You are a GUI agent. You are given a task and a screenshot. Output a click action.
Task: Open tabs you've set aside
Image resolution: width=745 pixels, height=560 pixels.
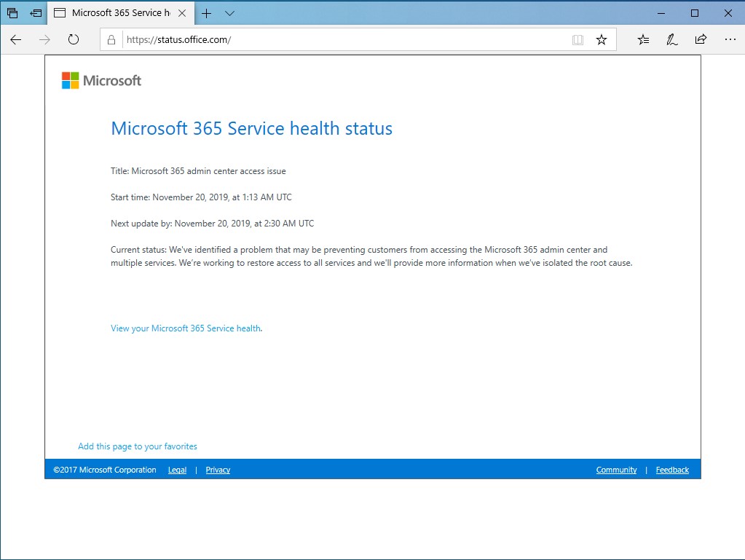(x=34, y=12)
